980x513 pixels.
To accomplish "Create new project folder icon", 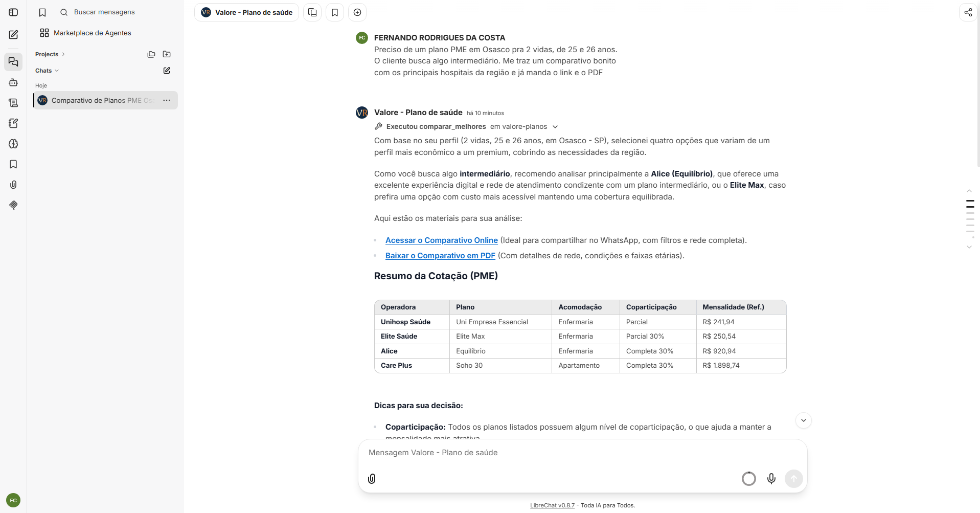I will click(167, 54).
